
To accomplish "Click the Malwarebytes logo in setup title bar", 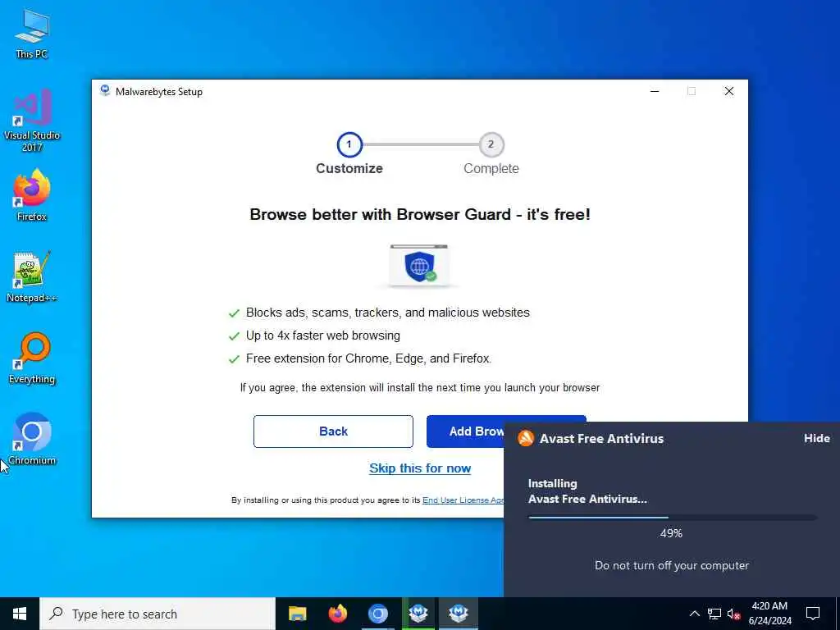I will [x=105, y=91].
